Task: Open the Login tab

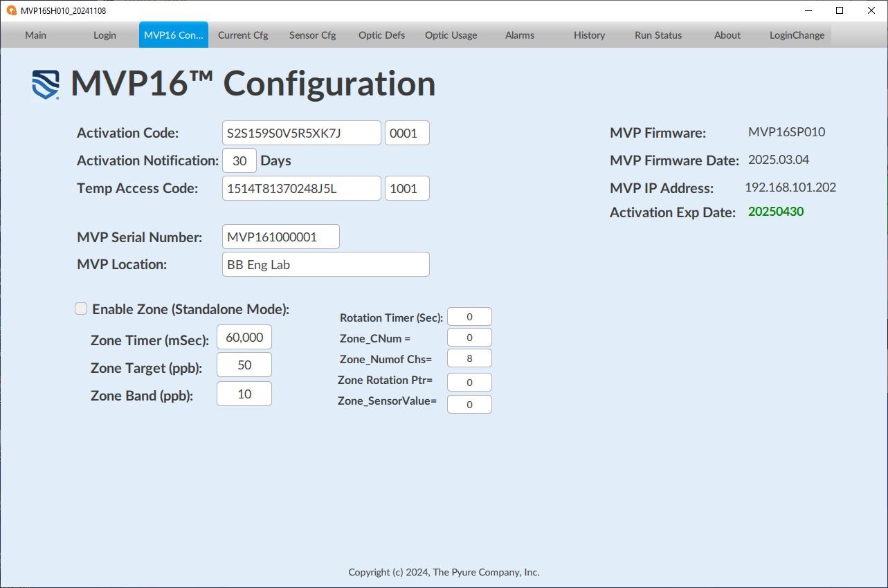Action: point(105,35)
